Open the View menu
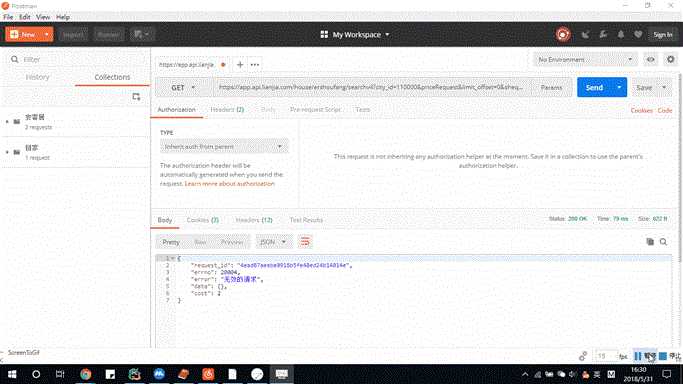This screenshot has height=384, width=683. click(43, 17)
